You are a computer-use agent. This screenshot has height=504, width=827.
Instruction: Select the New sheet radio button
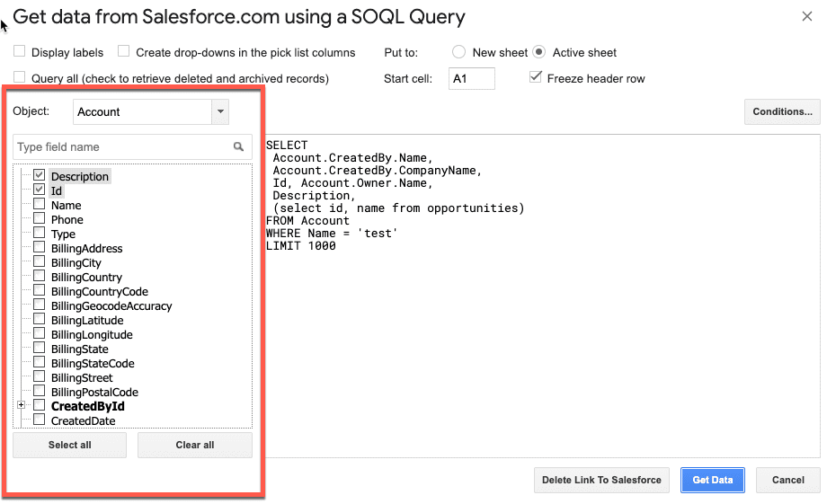click(x=459, y=52)
